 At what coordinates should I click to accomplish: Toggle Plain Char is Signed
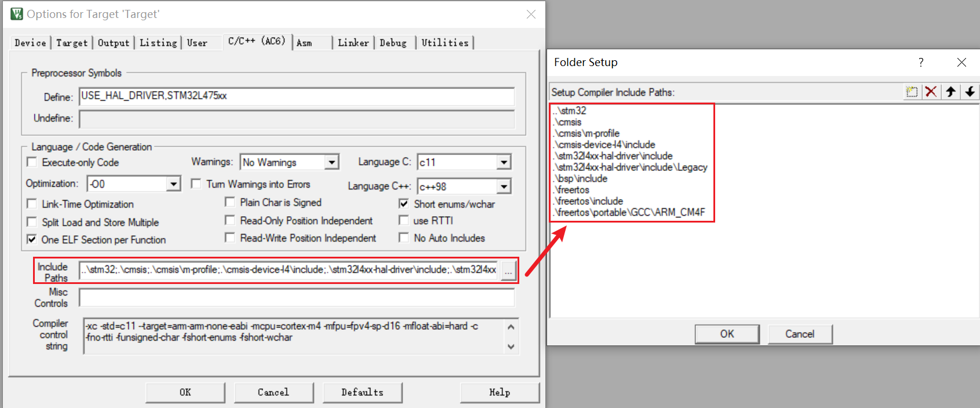pyautogui.click(x=230, y=202)
